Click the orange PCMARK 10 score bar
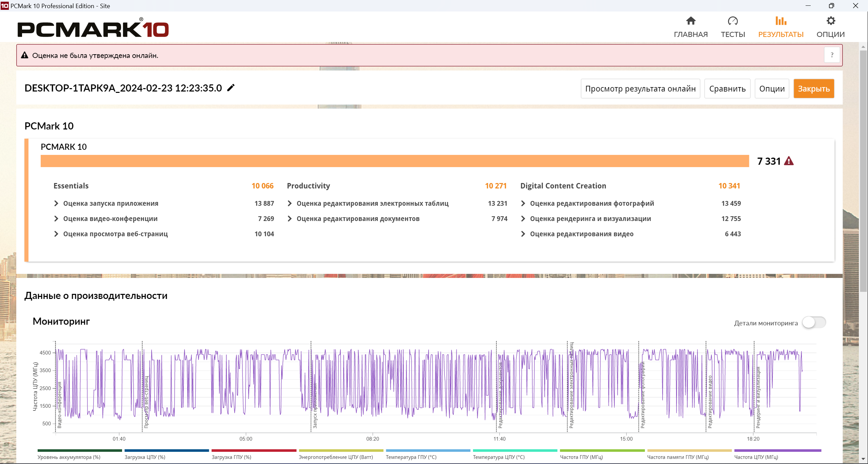This screenshot has width=868, height=464. 395,161
